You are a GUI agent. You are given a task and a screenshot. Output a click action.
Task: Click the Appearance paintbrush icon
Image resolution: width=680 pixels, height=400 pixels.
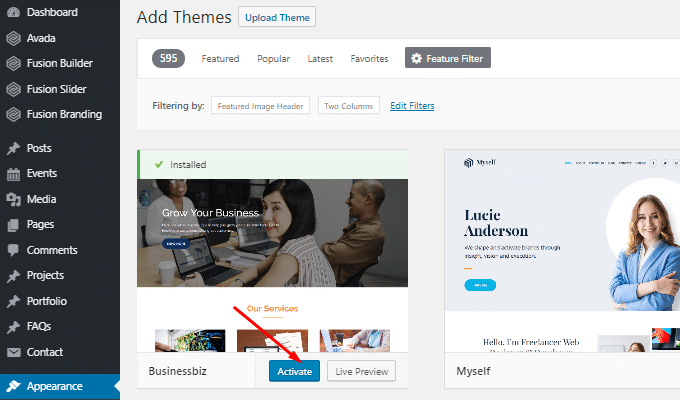13,386
